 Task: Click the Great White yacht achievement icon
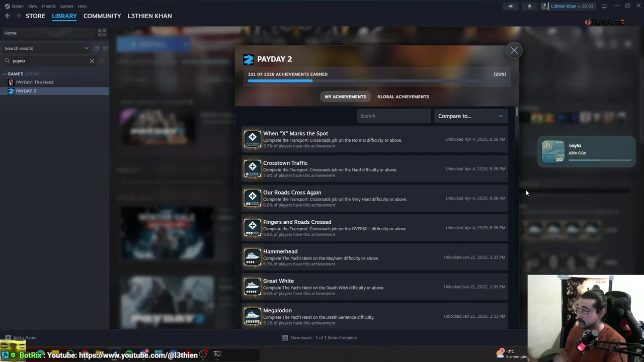pos(252,287)
